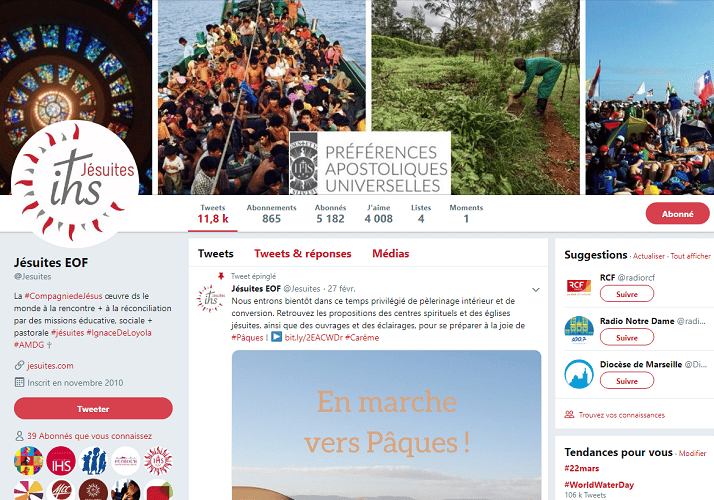Show all suggestions via Tout afficher
This screenshot has height=500, width=714.
[690, 256]
